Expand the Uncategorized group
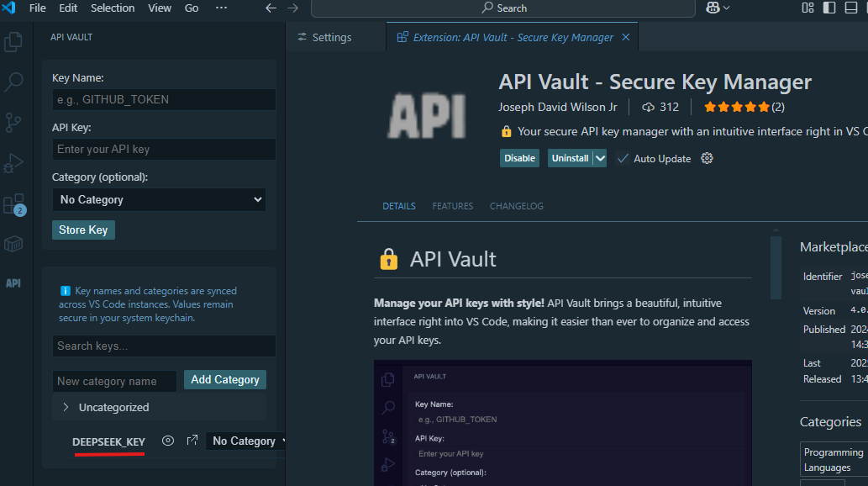The image size is (868, 486). (66, 407)
